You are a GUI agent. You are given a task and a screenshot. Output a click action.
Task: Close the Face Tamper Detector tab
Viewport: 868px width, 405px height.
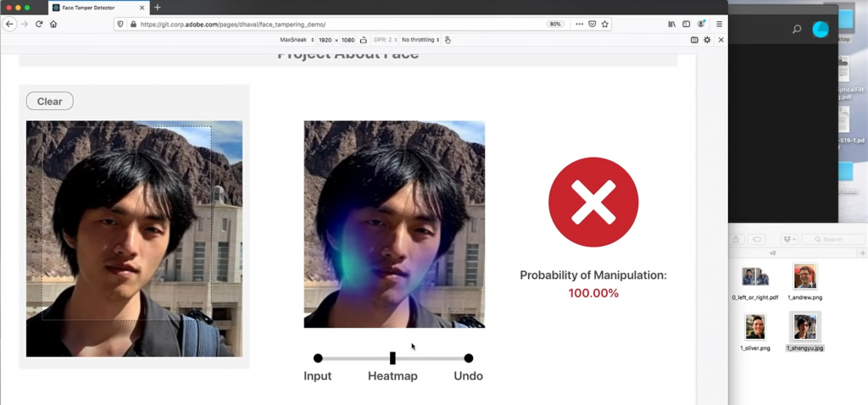pyautogui.click(x=142, y=8)
